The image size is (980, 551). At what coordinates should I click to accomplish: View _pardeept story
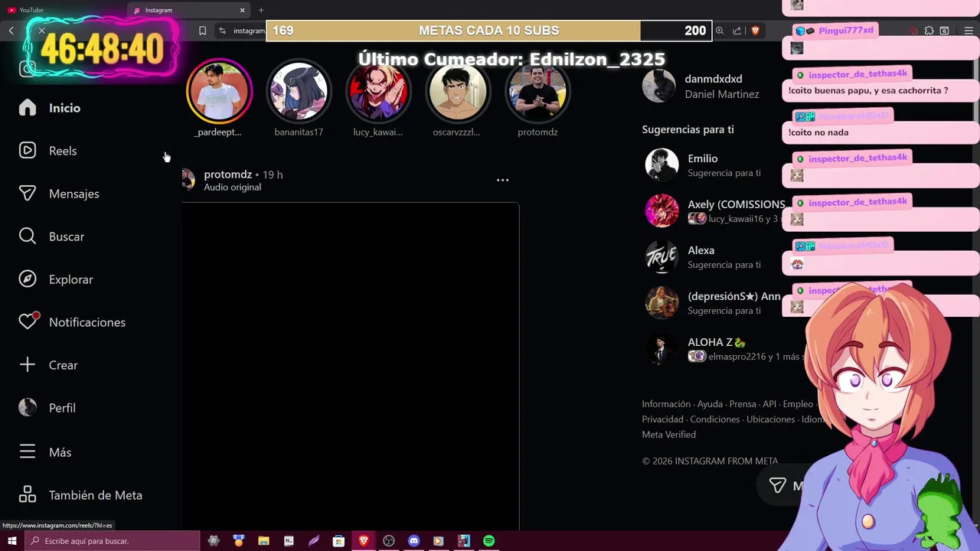click(219, 91)
